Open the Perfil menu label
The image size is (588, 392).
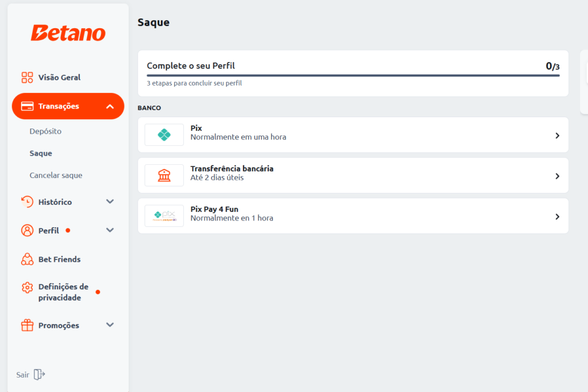[x=48, y=231]
